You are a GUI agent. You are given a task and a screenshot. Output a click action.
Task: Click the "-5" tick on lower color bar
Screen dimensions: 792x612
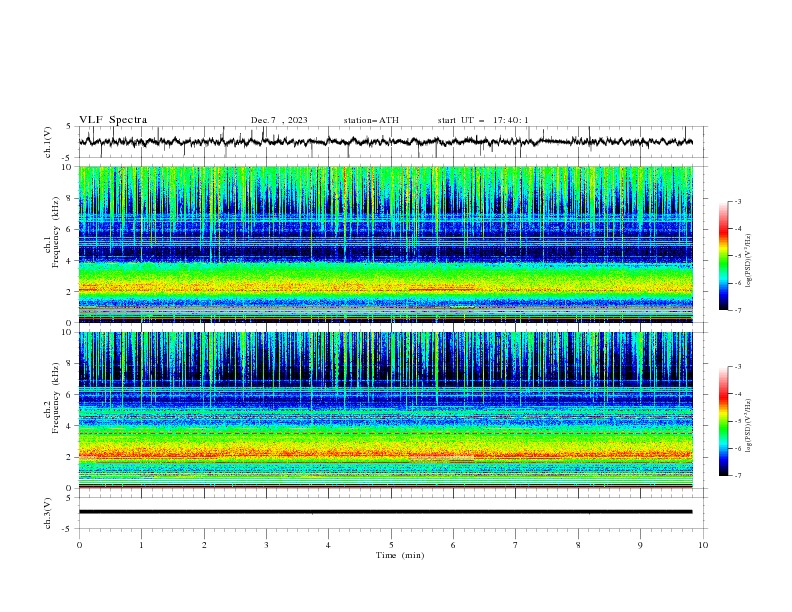[x=738, y=421]
